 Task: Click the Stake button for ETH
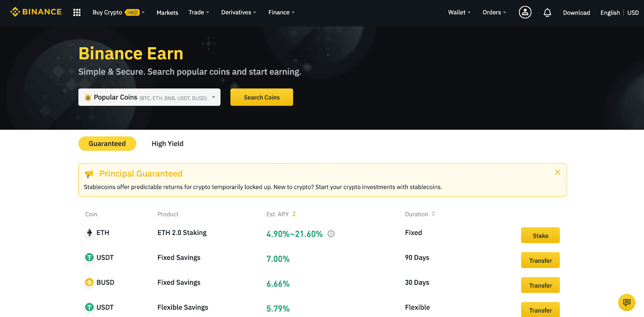540,236
